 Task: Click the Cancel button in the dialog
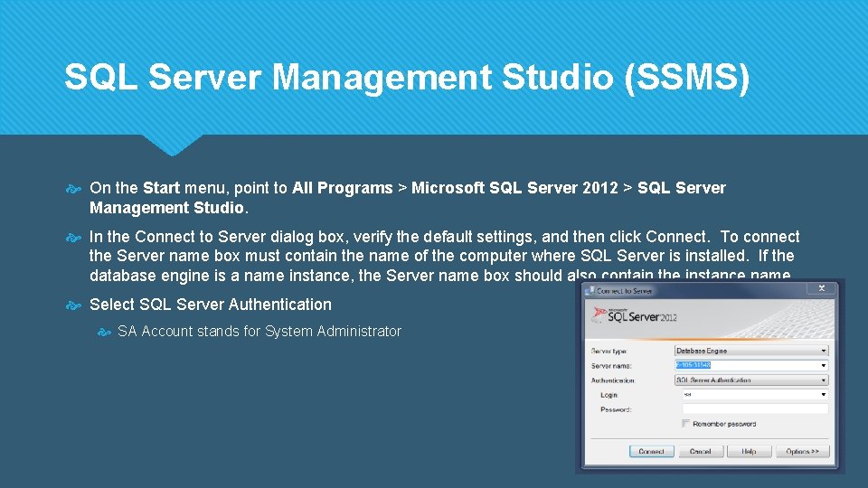(x=700, y=452)
